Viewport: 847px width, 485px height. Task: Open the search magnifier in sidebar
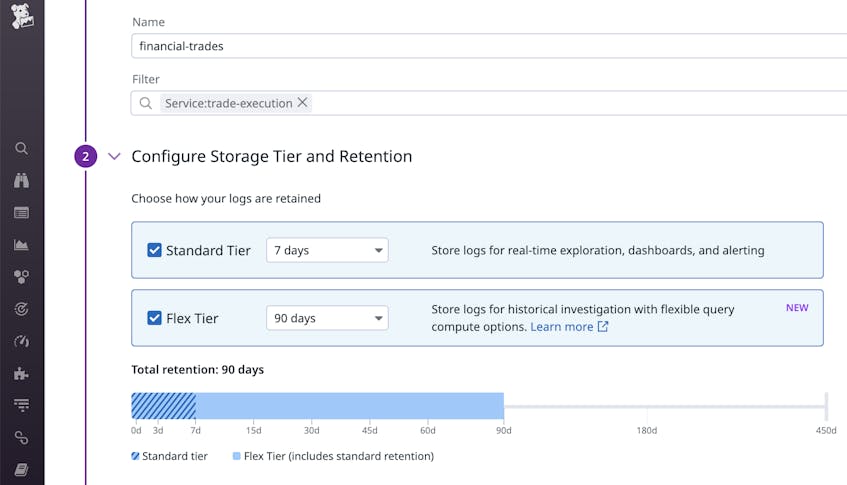pyautogui.click(x=21, y=149)
